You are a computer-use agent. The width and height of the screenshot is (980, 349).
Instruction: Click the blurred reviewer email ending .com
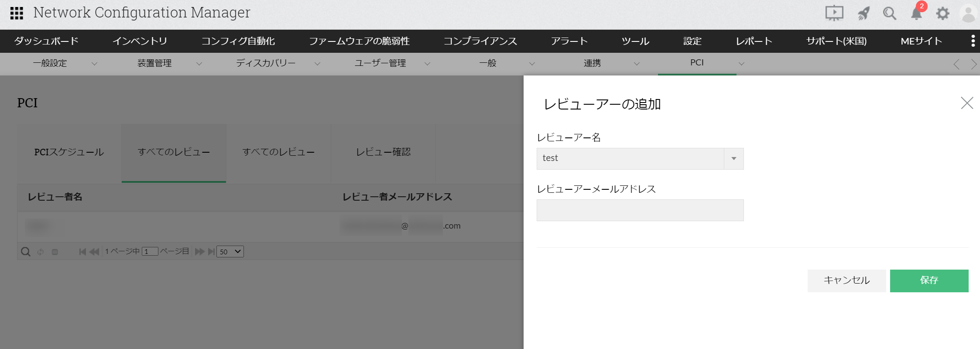click(401, 226)
